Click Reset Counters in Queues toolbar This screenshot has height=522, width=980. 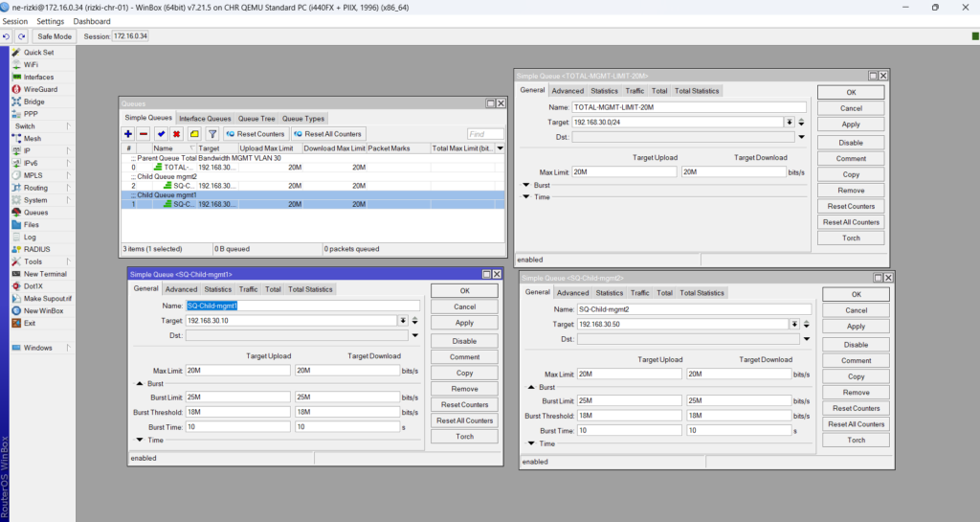[x=255, y=134]
